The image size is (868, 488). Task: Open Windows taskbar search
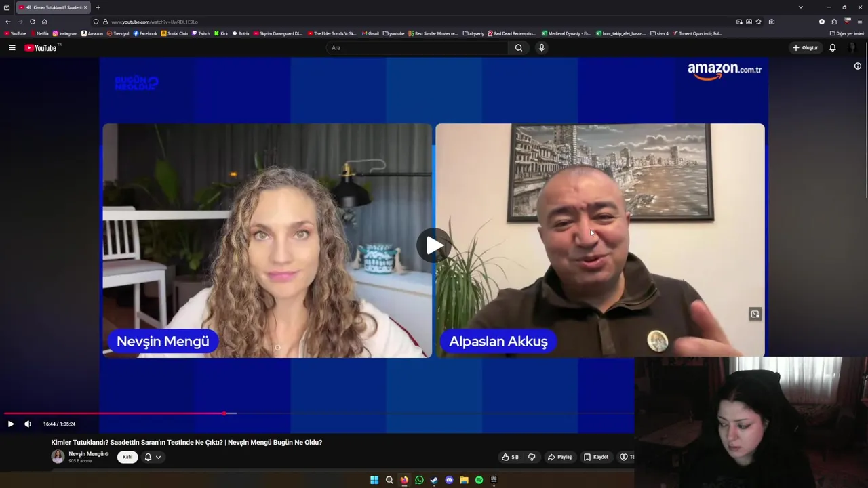click(389, 480)
